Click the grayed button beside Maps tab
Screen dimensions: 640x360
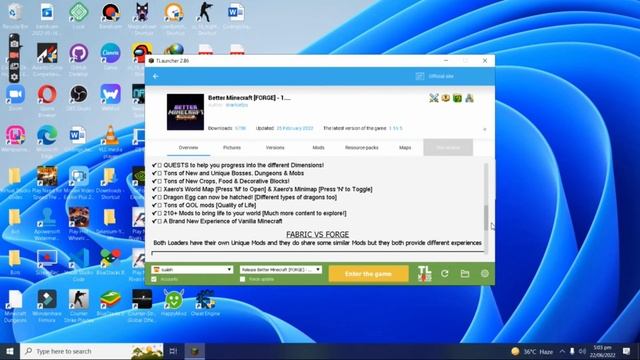448,147
